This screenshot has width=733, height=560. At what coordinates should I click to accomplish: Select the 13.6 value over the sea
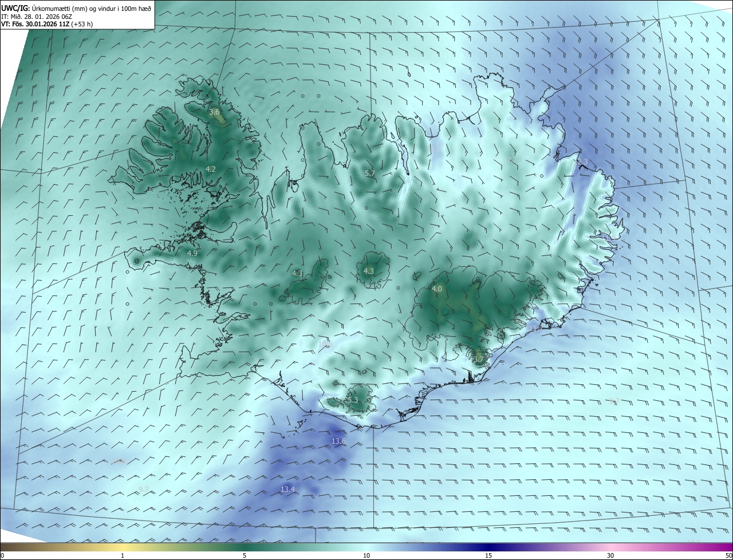339,441
